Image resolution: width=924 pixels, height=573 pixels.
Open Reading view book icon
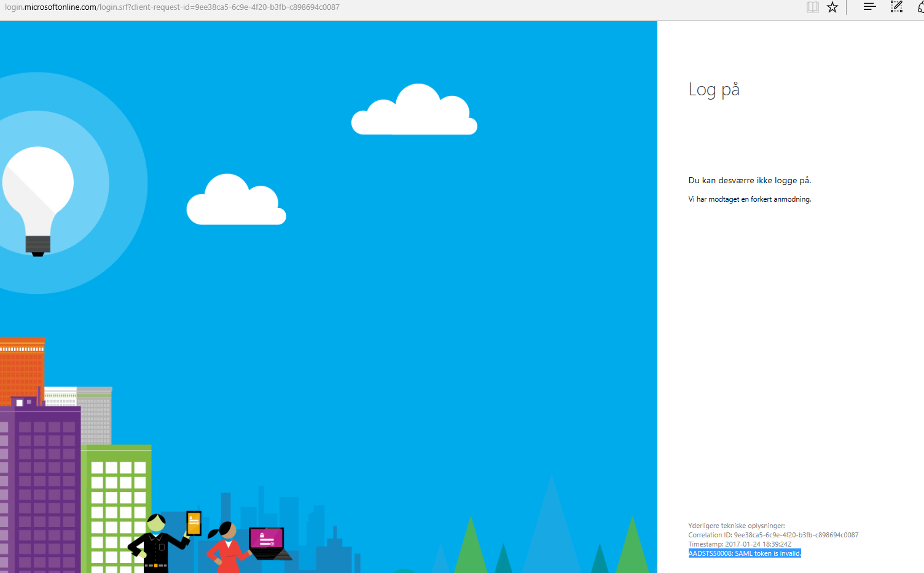[813, 7]
